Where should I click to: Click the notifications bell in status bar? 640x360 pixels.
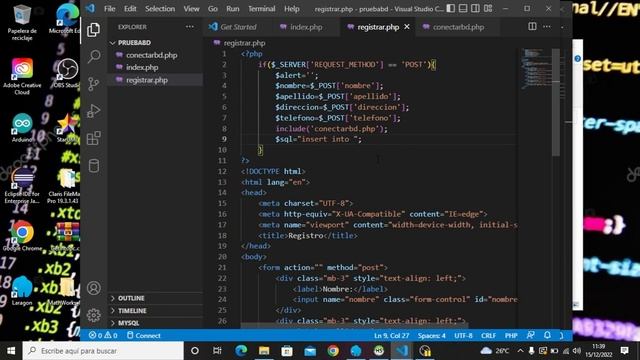(547, 335)
